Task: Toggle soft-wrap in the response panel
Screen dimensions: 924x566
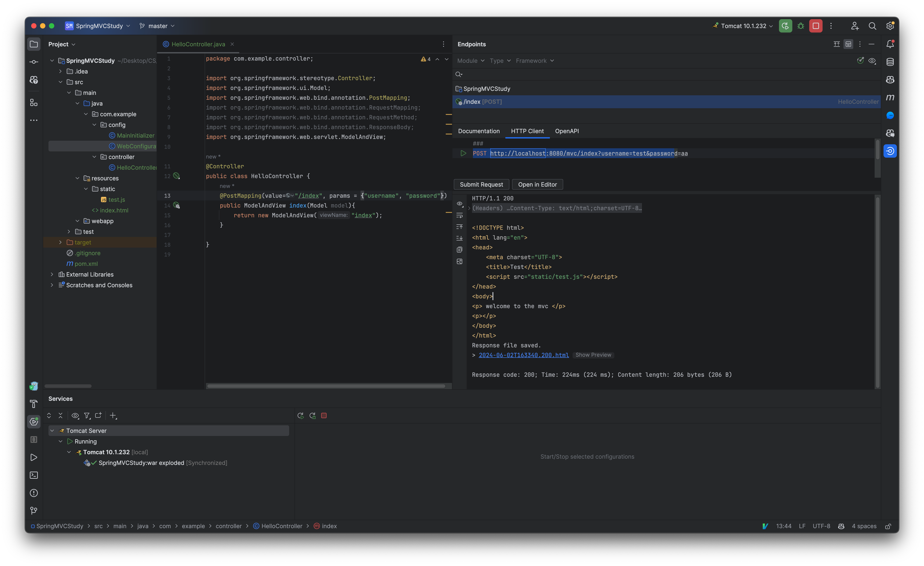Action: (x=459, y=215)
